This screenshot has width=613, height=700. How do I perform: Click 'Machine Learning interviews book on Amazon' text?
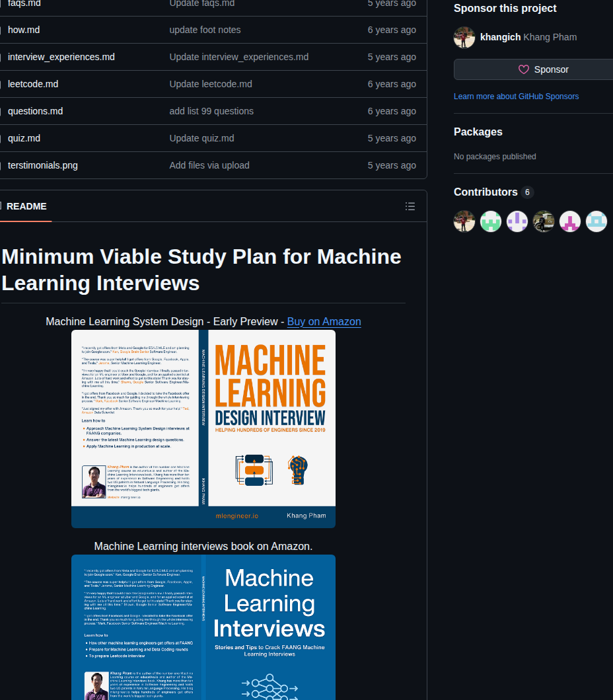click(x=203, y=547)
